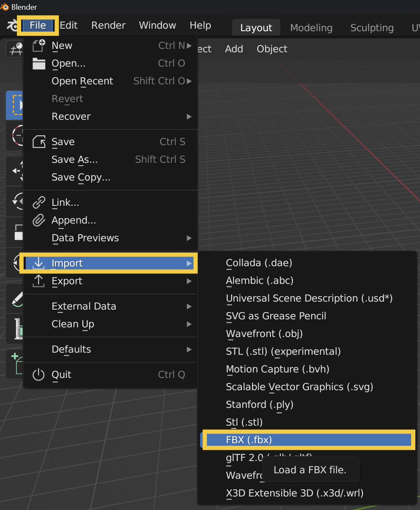This screenshot has width=420, height=510.
Task: Import a Collada (.dae) file
Action: click(307, 263)
